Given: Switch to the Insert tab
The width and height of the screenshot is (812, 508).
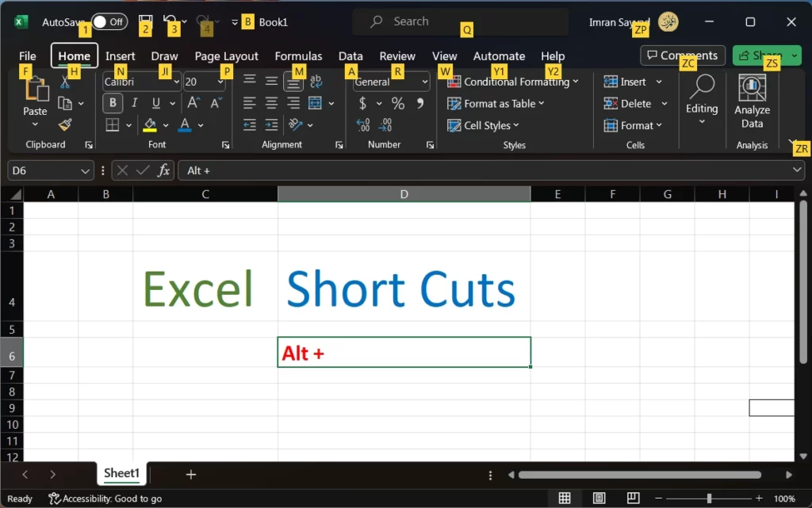Looking at the screenshot, I should [121, 55].
